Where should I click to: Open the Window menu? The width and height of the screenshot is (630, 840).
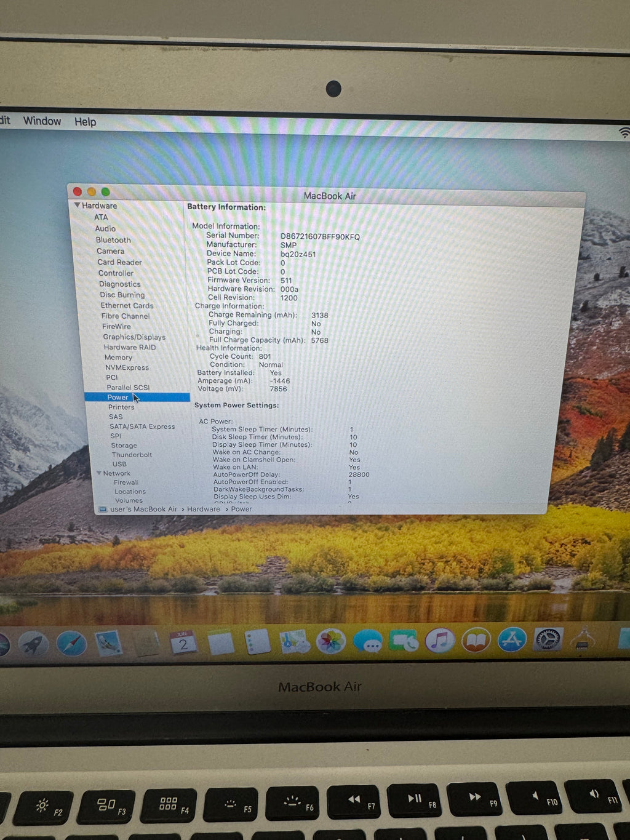(42, 121)
